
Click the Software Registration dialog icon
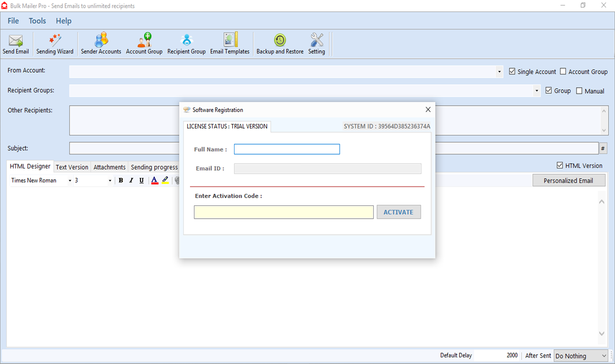187,110
